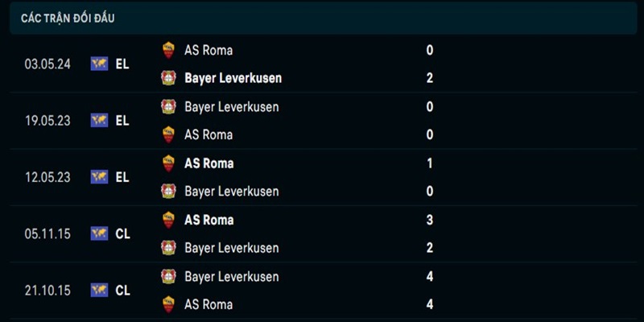Open match dated 21.10.15
The image size is (644, 322).
(47, 290)
